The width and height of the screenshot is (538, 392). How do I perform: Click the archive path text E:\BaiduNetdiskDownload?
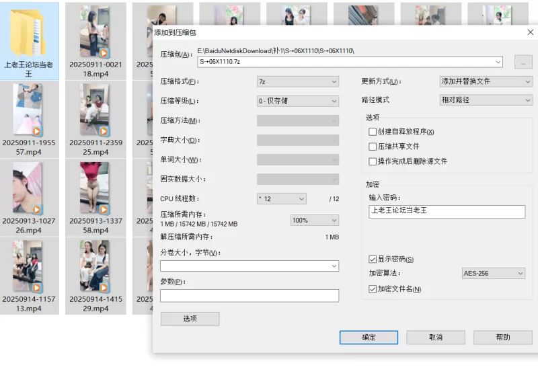[276, 50]
